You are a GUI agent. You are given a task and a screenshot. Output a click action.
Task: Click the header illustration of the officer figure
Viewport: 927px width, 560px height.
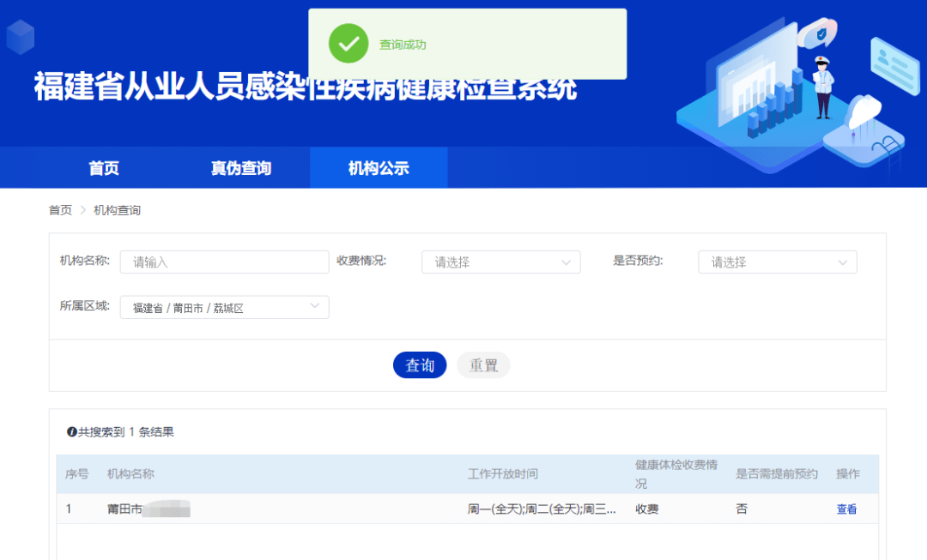click(823, 87)
